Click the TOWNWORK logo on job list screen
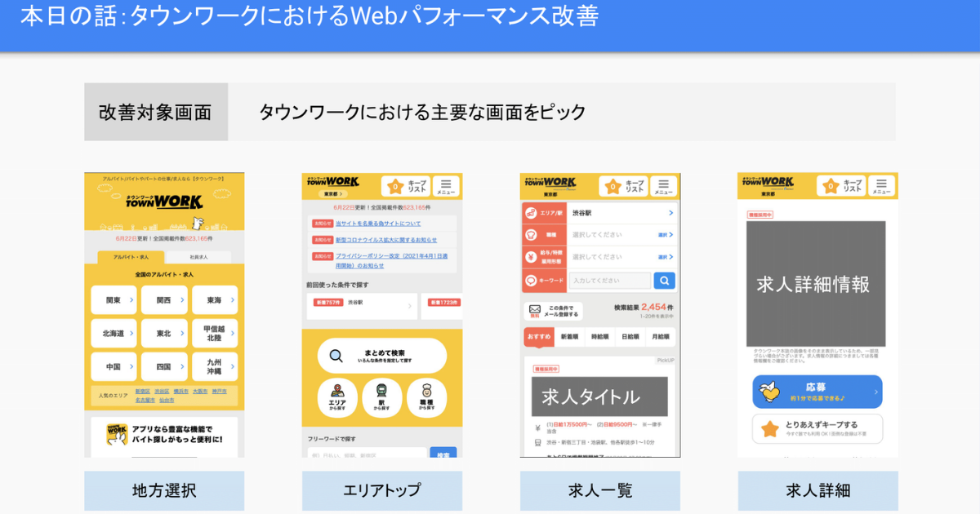Viewport: 980px width, 514px height. 550,182
